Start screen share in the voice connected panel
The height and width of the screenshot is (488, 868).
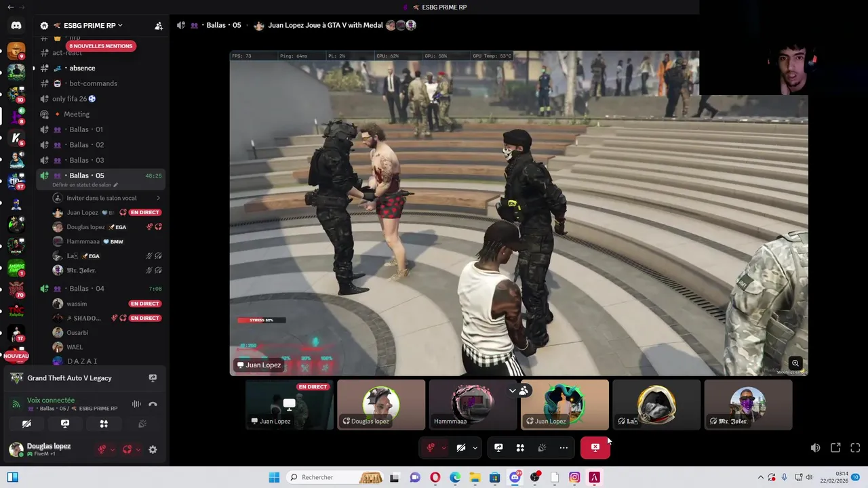(x=65, y=424)
